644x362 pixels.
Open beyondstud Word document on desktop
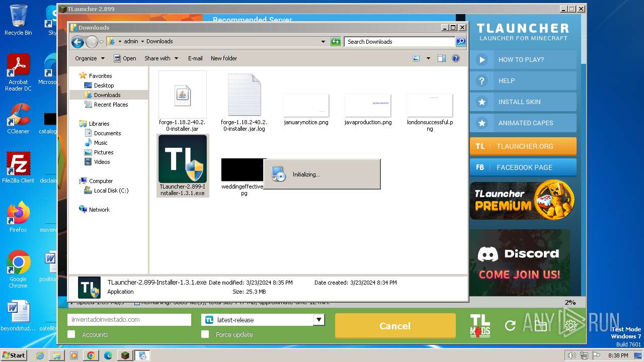pyautogui.click(x=18, y=316)
